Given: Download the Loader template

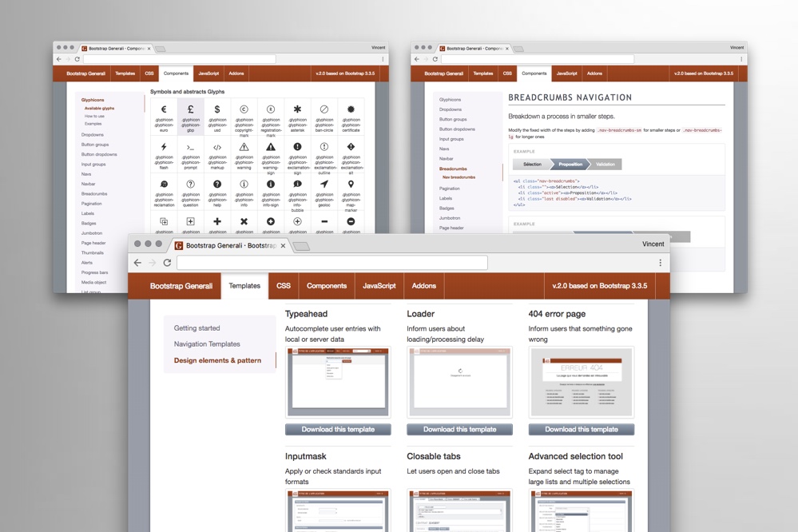Looking at the screenshot, I should (x=459, y=430).
